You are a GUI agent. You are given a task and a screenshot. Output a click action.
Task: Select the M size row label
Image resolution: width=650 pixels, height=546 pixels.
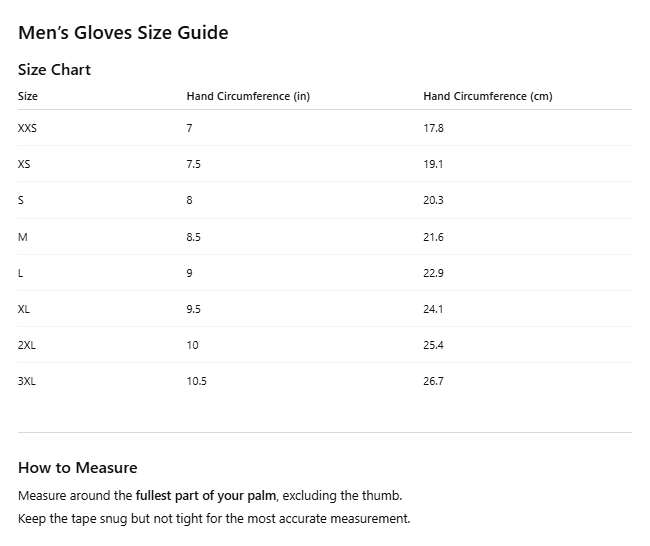[x=22, y=237]
